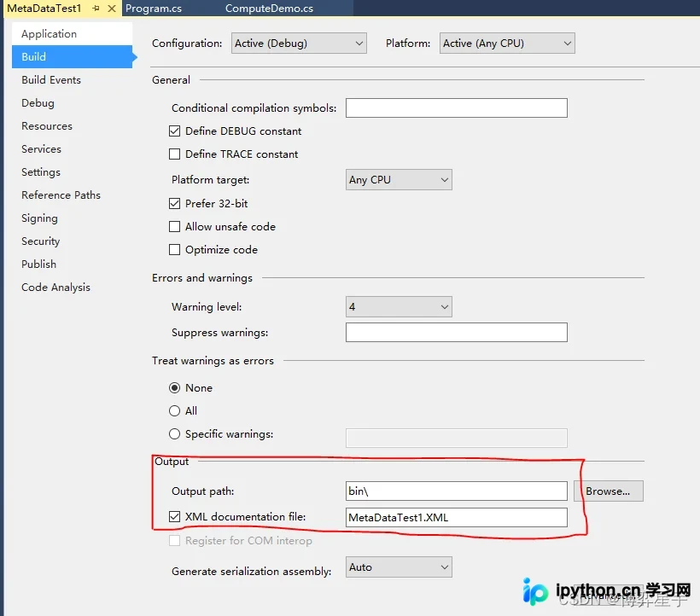Open the Platform target dropdown
The width and height of the screenshot is (700, 616).
pos(399,180)
